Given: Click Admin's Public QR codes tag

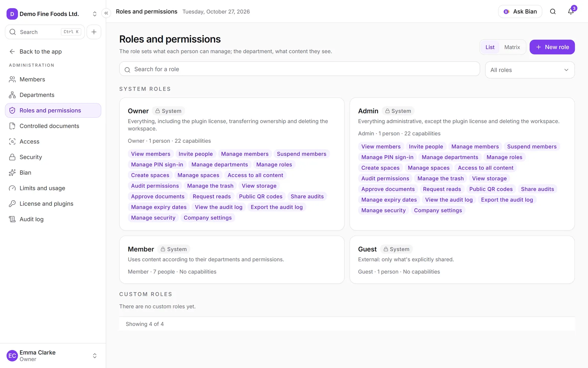Looking at the screenshot, I should click(491, 189).
